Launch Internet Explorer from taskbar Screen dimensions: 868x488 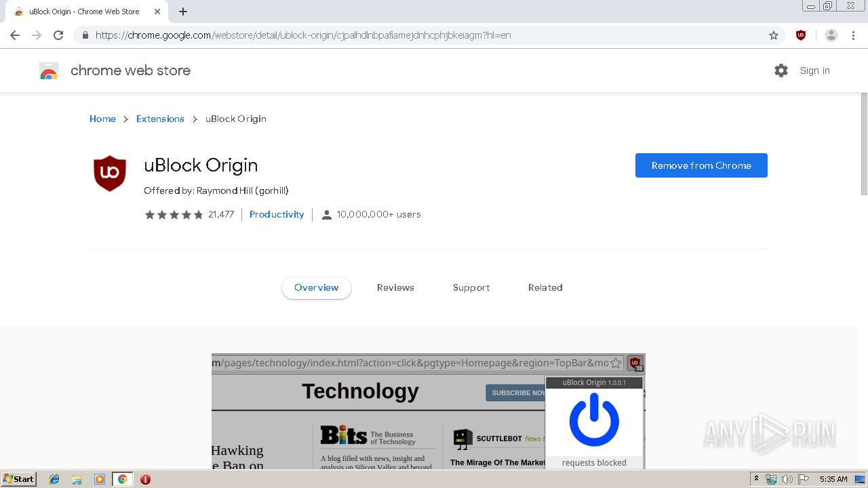pyautogui.click(x=54, y=479)
